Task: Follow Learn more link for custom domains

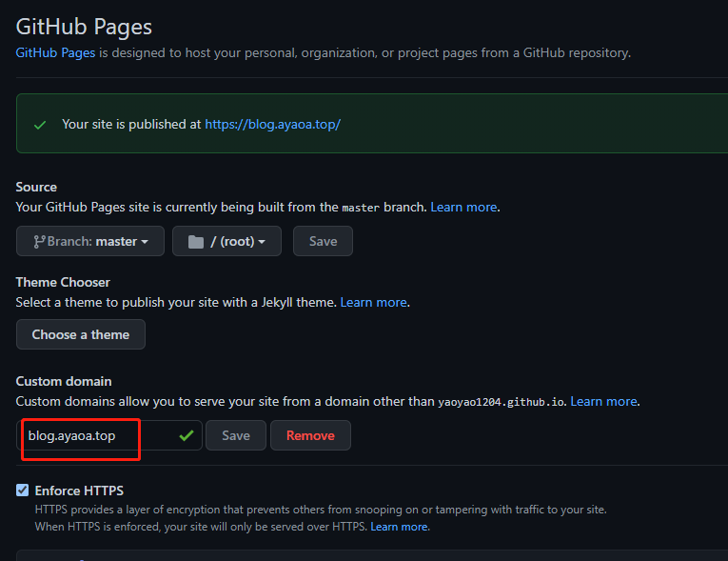Action: [603, 401]
